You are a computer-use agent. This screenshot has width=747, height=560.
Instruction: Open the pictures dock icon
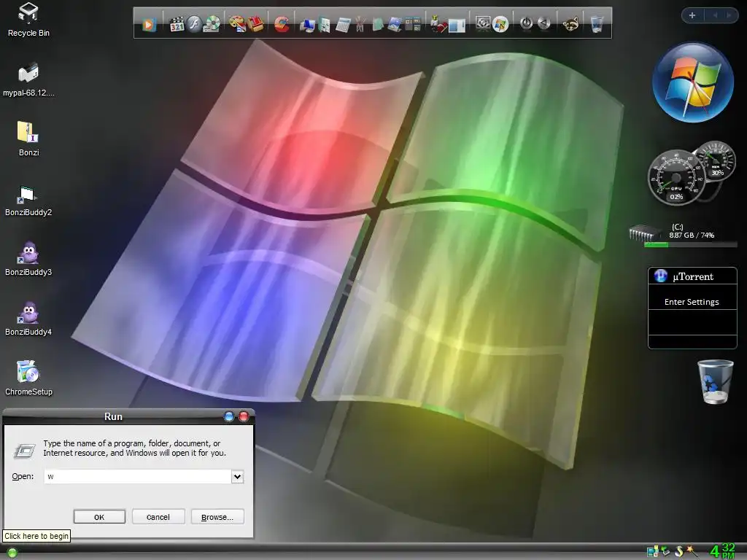point(395,25)
